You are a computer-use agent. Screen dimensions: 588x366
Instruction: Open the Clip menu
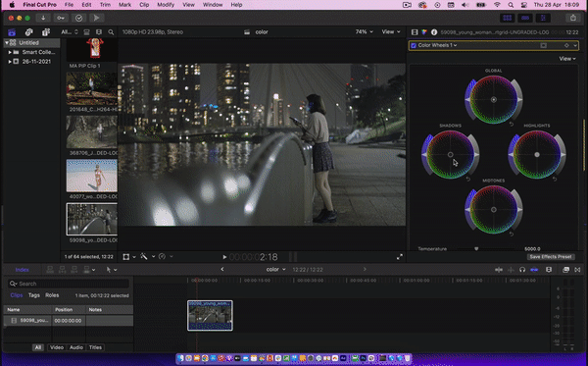click(x=144, y=5)
